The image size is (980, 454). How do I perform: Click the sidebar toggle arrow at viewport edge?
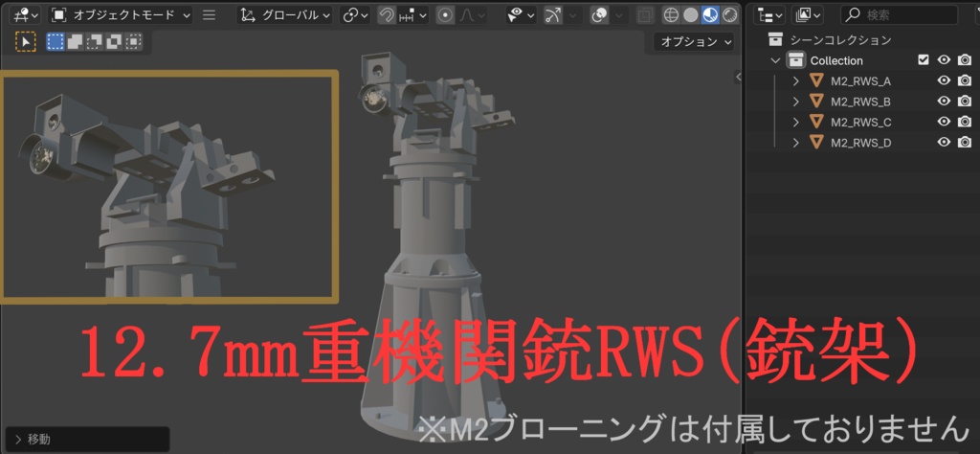pos(738,77)
